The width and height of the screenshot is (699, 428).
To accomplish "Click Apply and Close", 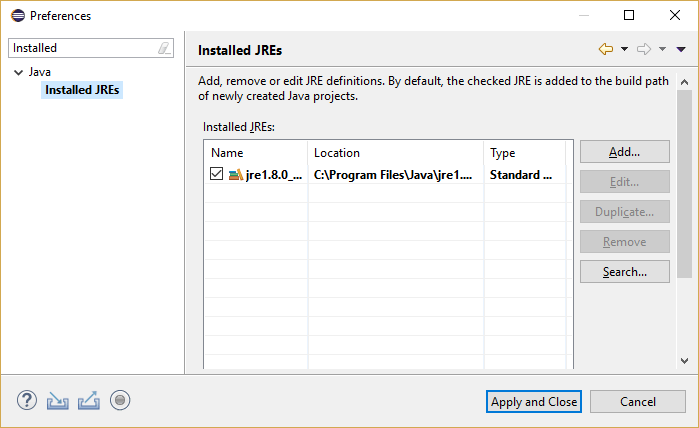I will (x=534, y=402).
